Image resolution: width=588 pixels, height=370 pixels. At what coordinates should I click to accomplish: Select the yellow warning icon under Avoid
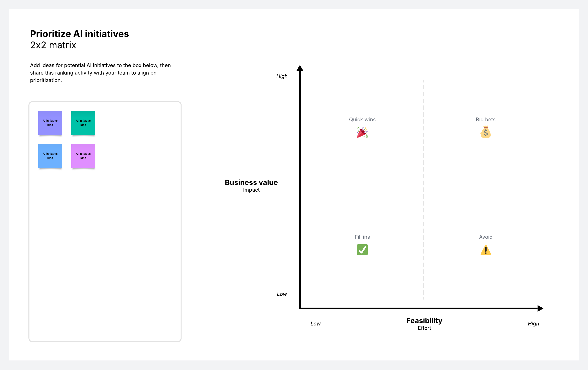coord(486,250)
